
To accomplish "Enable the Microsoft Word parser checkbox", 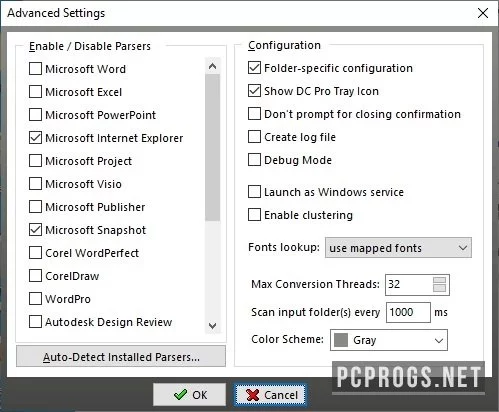I will point(35,69).
